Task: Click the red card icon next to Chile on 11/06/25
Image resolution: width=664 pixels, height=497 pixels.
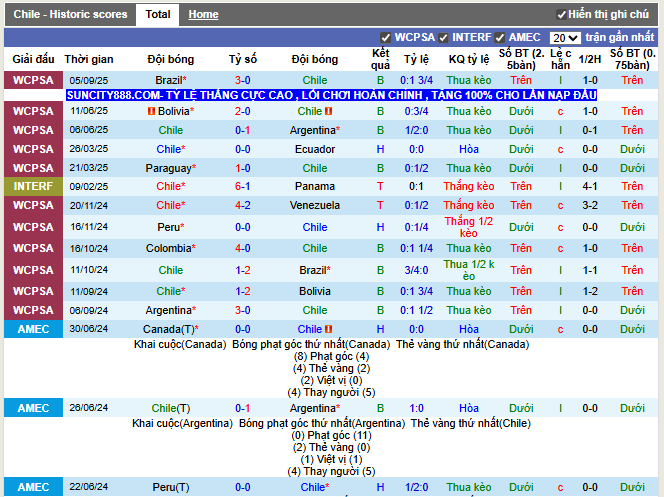Action: (x=328, y=111)
